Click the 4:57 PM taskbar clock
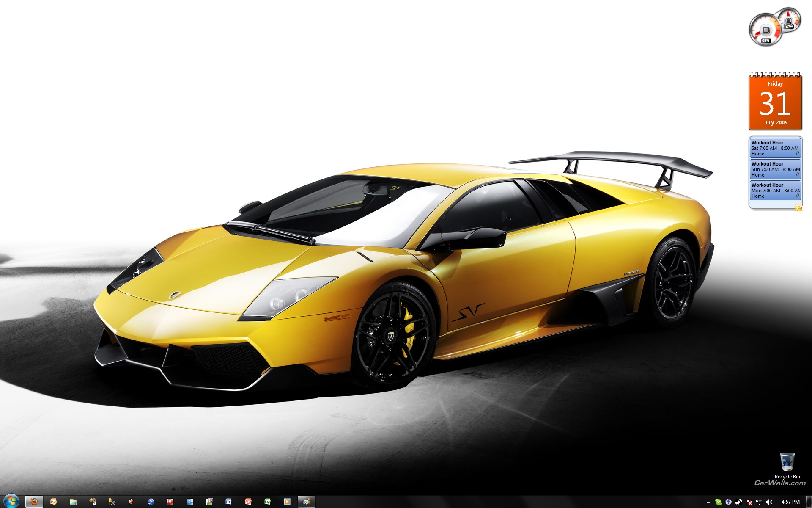This screenshot has width=812, height=508. pos(790,502)
